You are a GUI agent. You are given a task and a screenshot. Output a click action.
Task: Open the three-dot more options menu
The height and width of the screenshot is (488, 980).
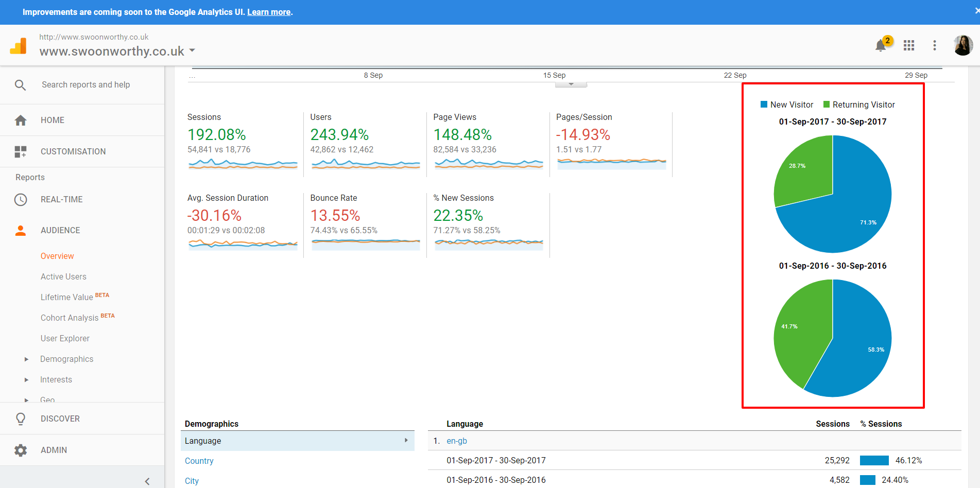[x=935, y=45]
